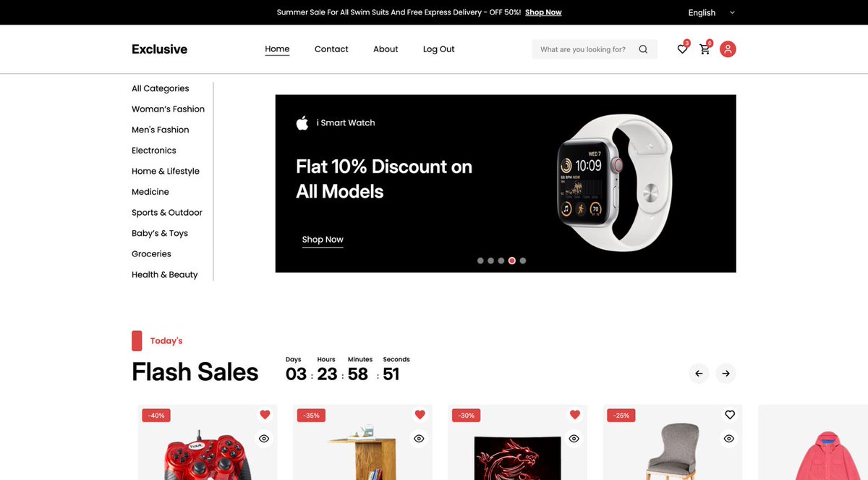Quick view the gamepad product via eye icon

(x=264, y=439)
